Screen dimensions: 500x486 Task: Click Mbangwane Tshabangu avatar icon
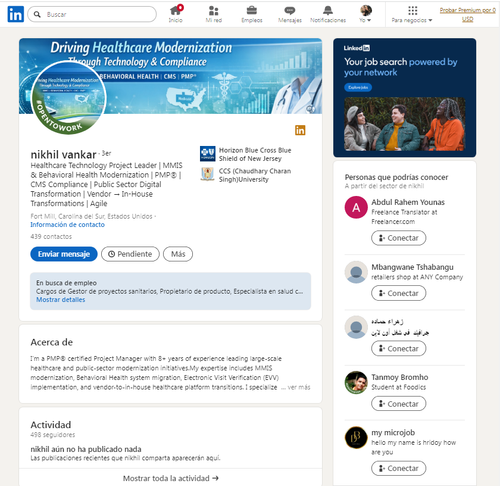pyautogui.click(x=356, y=272)
